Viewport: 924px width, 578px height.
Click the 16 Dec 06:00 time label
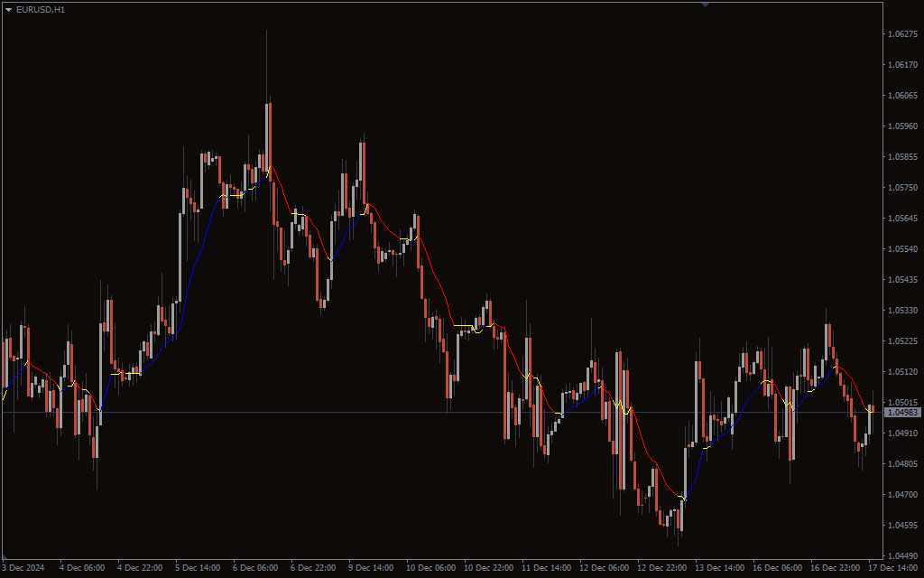[780, 568]
